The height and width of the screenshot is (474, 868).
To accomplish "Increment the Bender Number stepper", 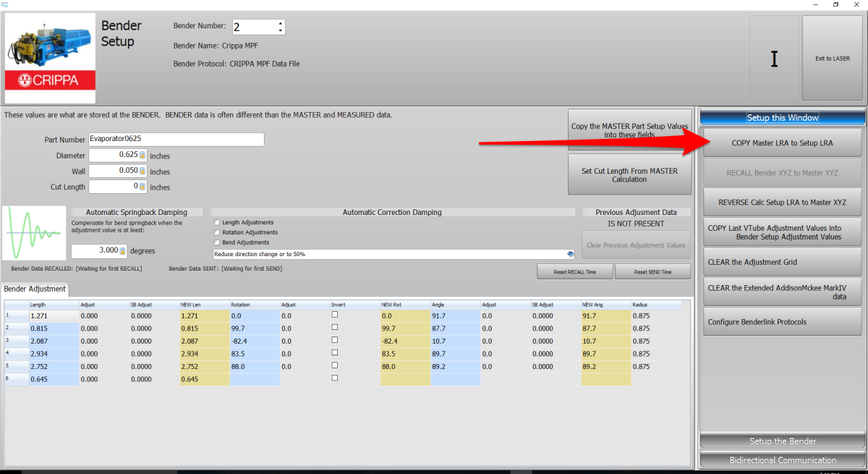I will (x=280, y=23).
